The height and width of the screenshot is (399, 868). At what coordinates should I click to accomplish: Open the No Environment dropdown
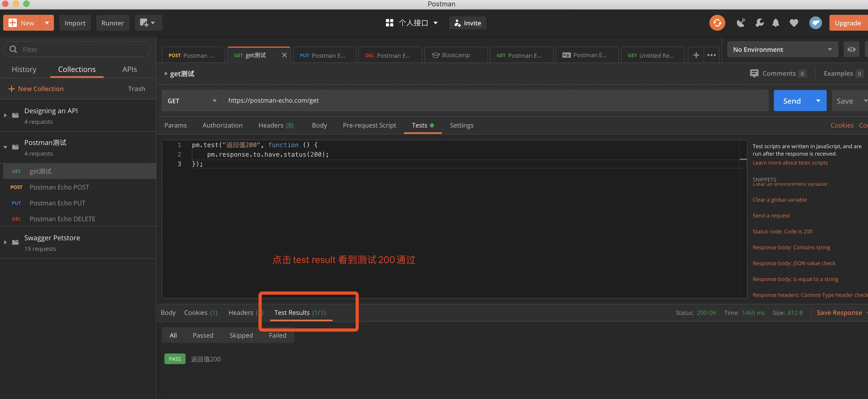782,50
